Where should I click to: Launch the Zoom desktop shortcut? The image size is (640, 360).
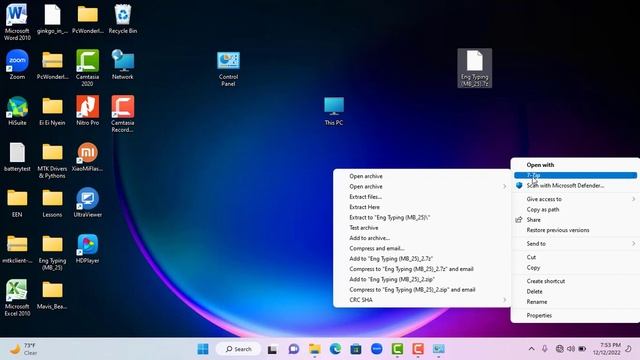(17, 64)
